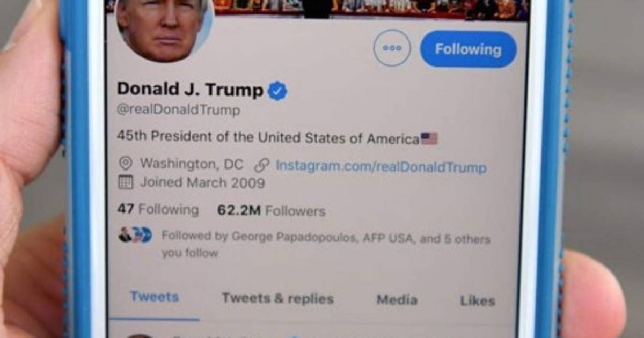
Task: Click the chain link icon
Action: pyautogui.click(x=261, y=165)
